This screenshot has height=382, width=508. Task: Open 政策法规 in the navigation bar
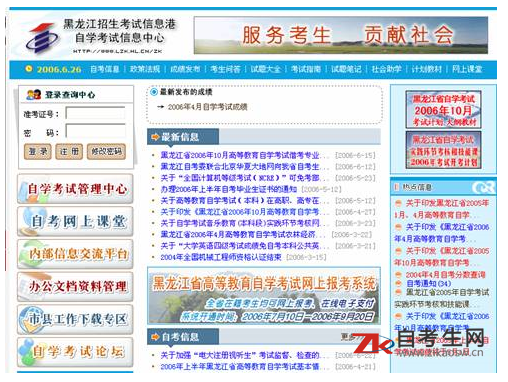pos(145,69)
